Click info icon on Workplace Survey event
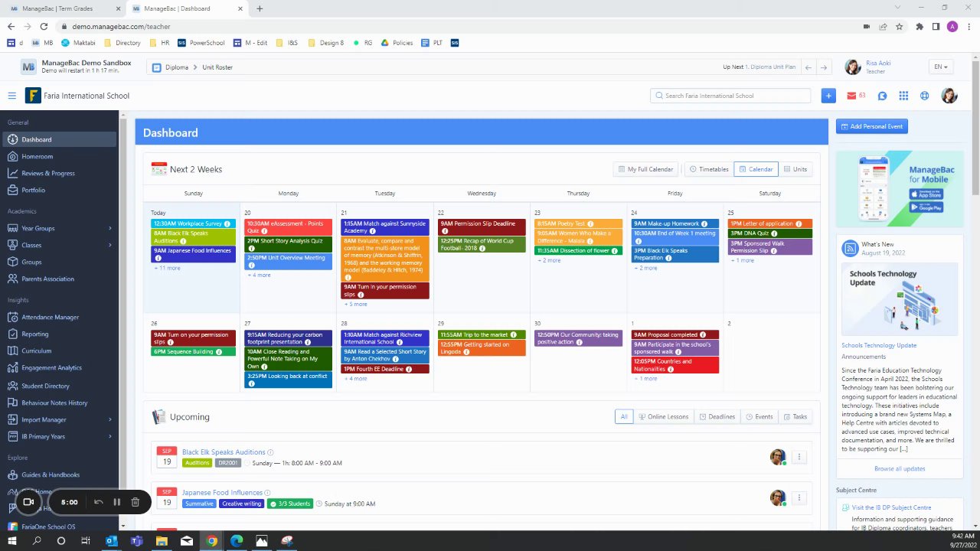This screenshot has width=980, height=551. click(x=227, y=223)
